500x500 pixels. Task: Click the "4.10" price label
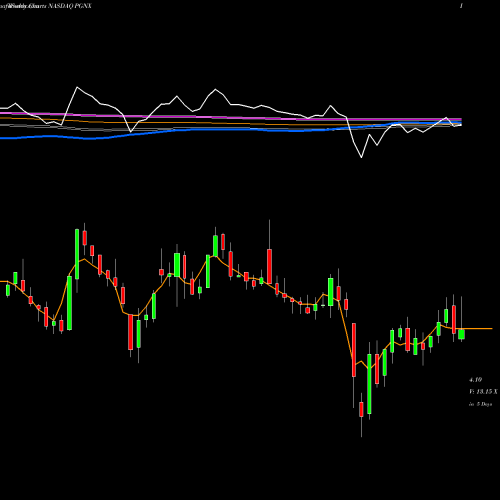coord(476,380)
